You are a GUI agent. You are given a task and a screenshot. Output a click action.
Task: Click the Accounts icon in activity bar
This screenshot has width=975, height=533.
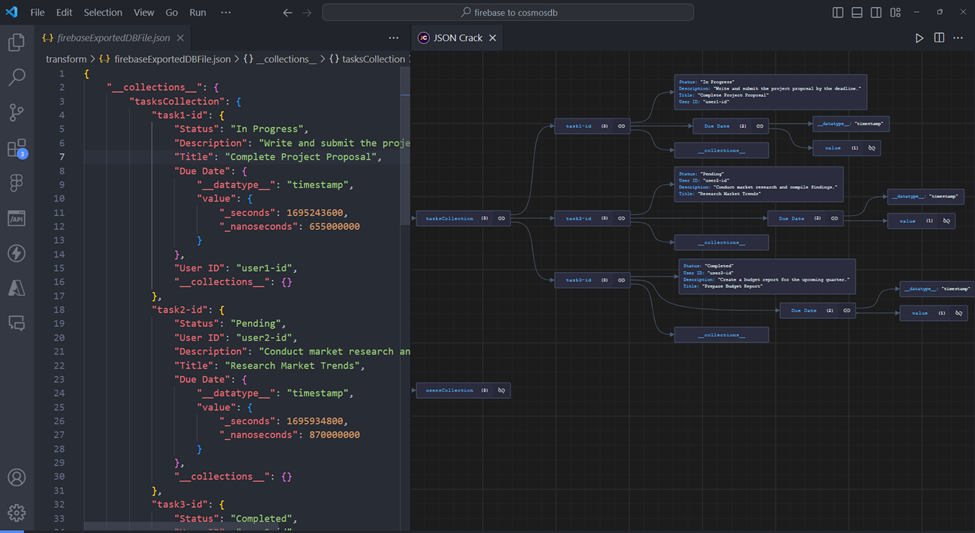[x=17, y=478]
